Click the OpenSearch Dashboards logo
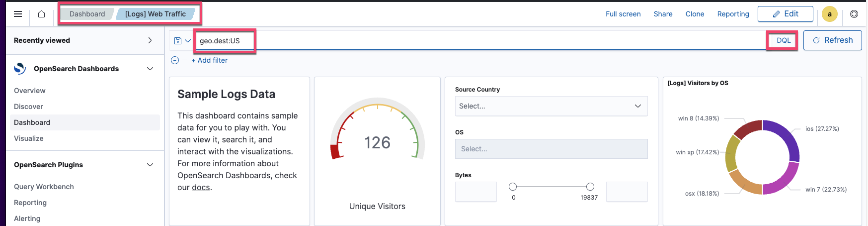The height and width of the screenshot is (226, 868). [20, 69]
